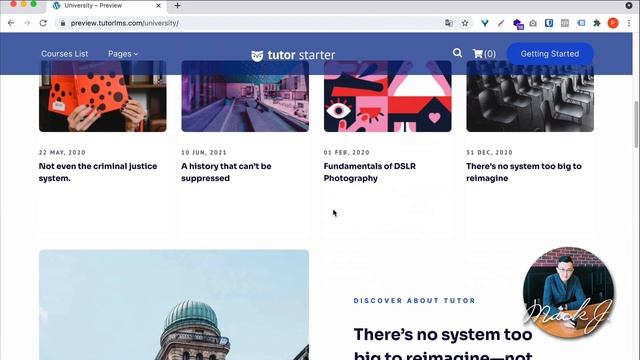This screenshot has height=360, width=640.
Task: Open the Courses List menu item
Action: point(64,53)
